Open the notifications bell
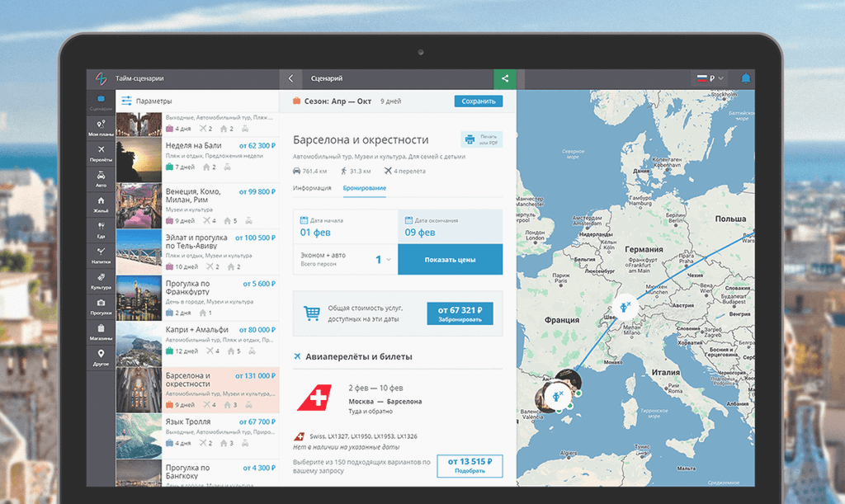Image resolution: width=845 pixels, height=504 pixels. tap(746, 78)
